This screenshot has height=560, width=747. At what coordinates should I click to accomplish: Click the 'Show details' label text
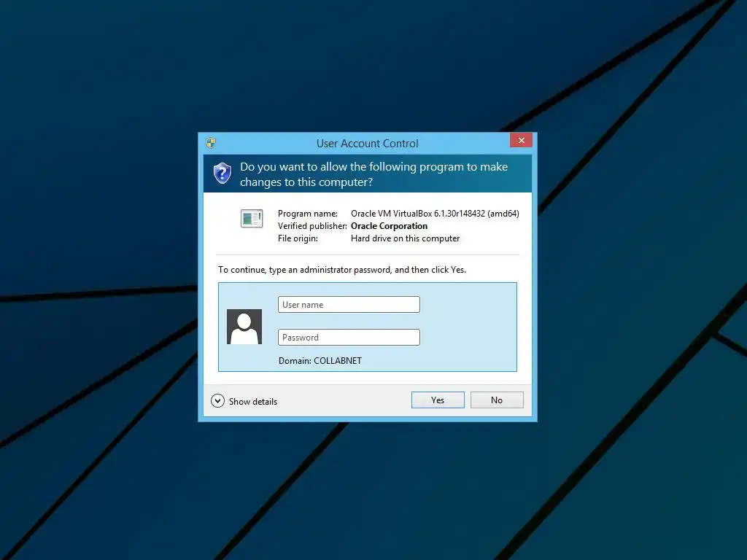[x=253, y=402]
